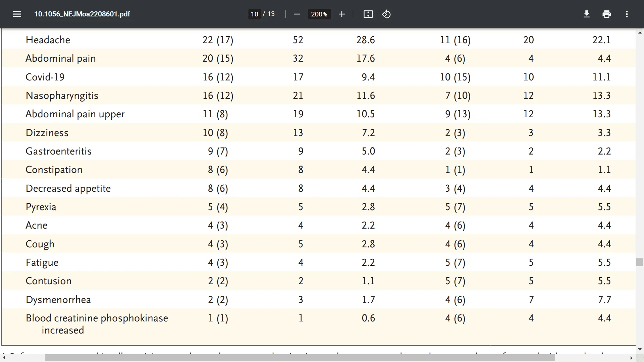Click the scroll down arrow
This screenshot has width=644, height=362.
(x=640, y=349)
